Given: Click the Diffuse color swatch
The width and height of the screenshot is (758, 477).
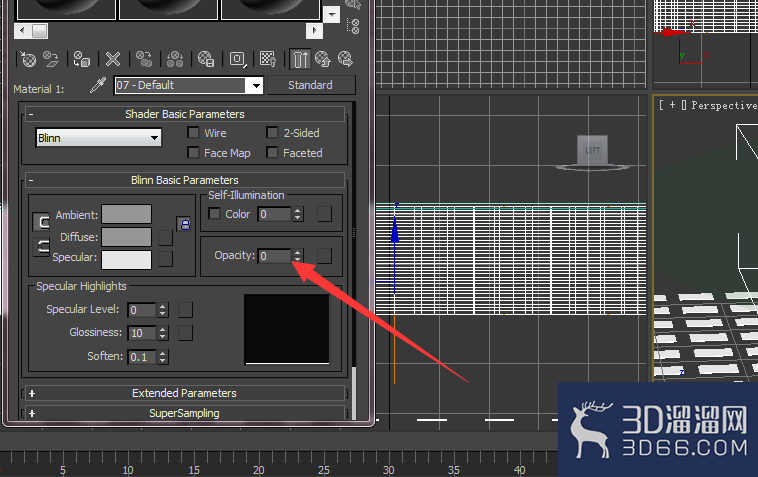Looking at the screenshot, I should (127, 237).
